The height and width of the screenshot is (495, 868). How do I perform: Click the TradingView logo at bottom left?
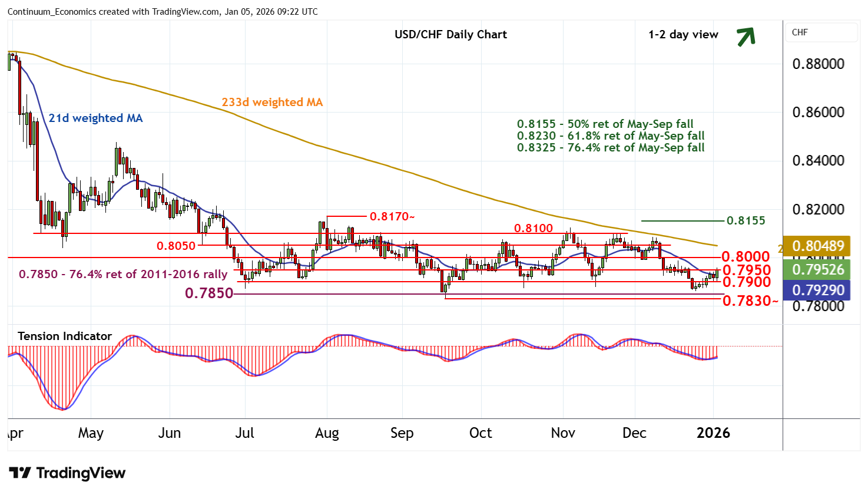pos(67,473)
